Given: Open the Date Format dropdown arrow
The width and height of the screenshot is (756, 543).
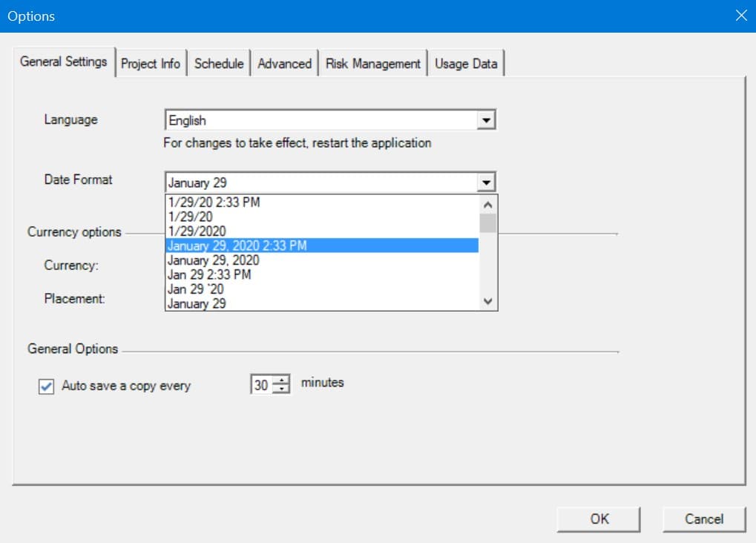Looking at the screenshot, I should pyautogui.click(x=487, y=182).
